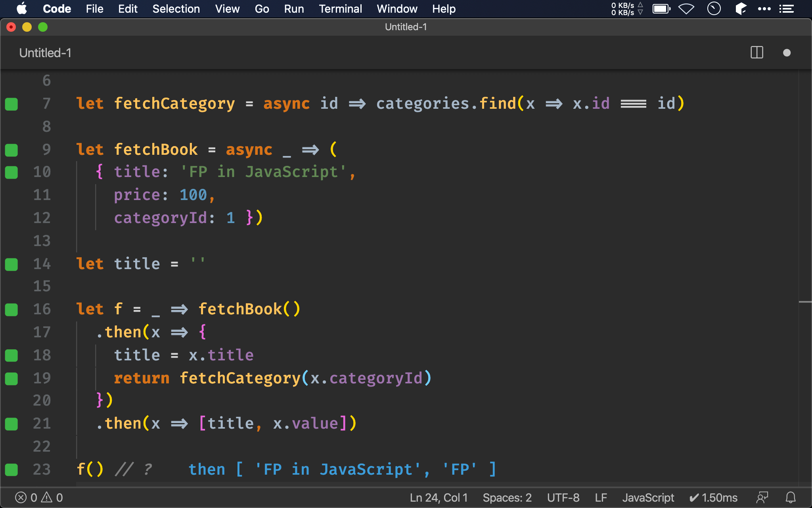This screenshot has width=812, height=508.
Task: Click the green coverage marker on line 16
Action: (x=11, y=310)
